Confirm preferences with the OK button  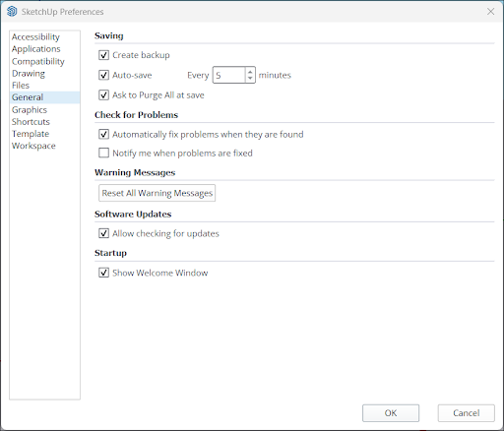[391, 413]
